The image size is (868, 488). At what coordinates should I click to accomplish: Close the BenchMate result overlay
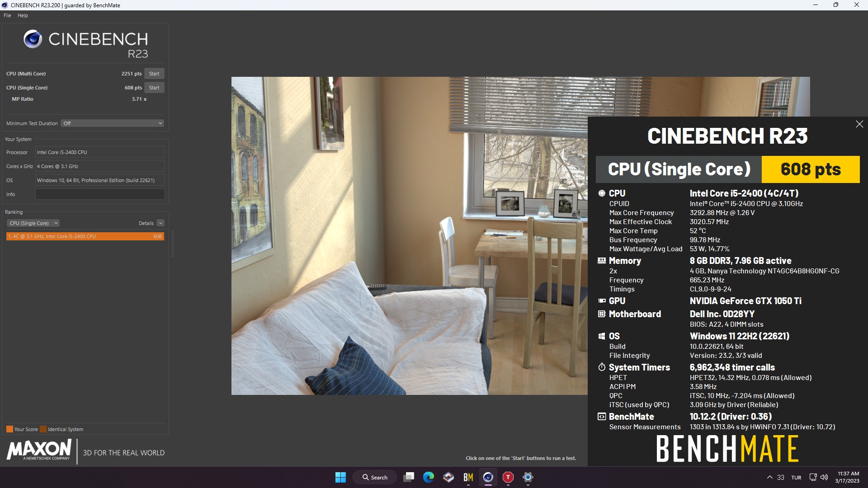[859, 124]
